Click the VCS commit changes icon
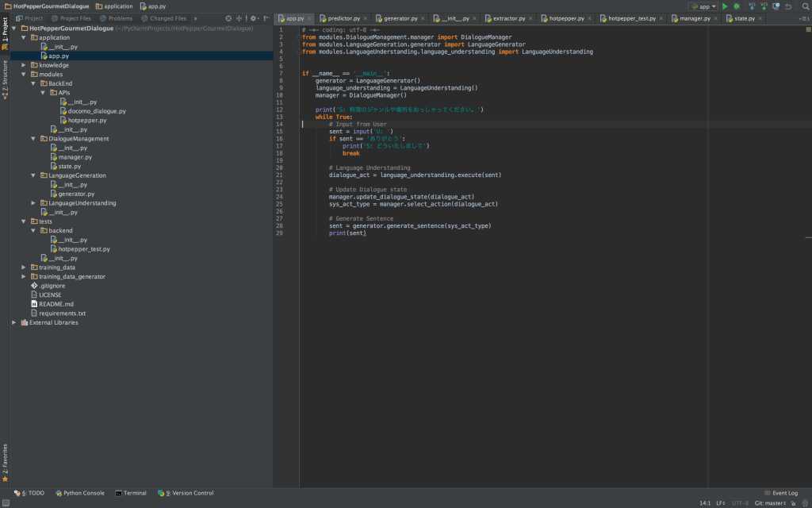The image size is (812, 508). [x=764, y=6]
